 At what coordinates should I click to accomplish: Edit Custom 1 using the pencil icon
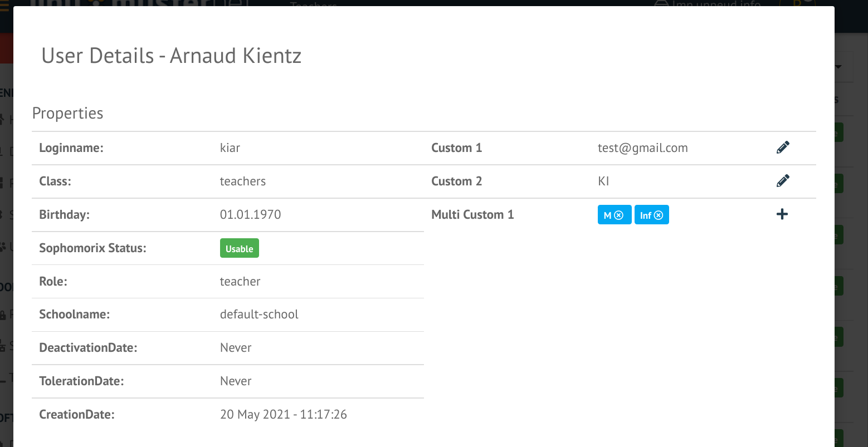point(783,147)
